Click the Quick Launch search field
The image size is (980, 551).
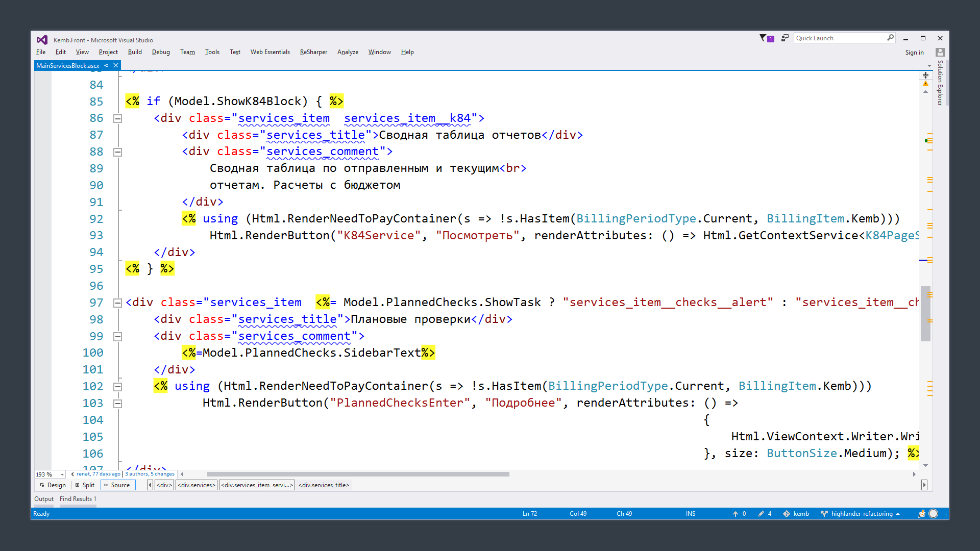[x=837, y=38]
